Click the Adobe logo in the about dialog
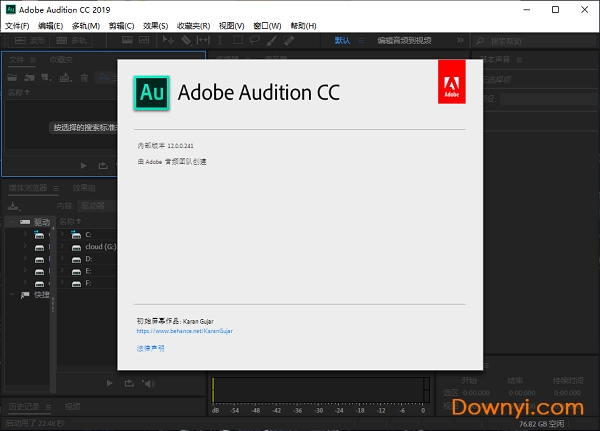 452,83
